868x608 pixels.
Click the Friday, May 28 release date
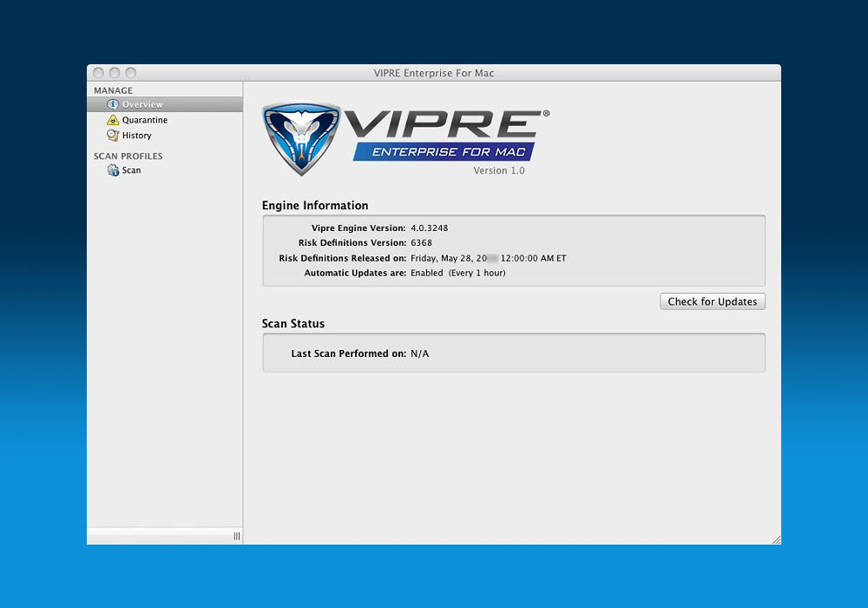(x=488, y=258)
